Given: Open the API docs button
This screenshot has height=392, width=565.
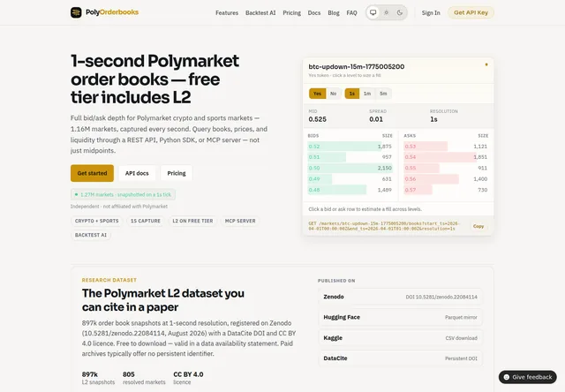Looking at the screenshot, I should (x=137, y=173).
